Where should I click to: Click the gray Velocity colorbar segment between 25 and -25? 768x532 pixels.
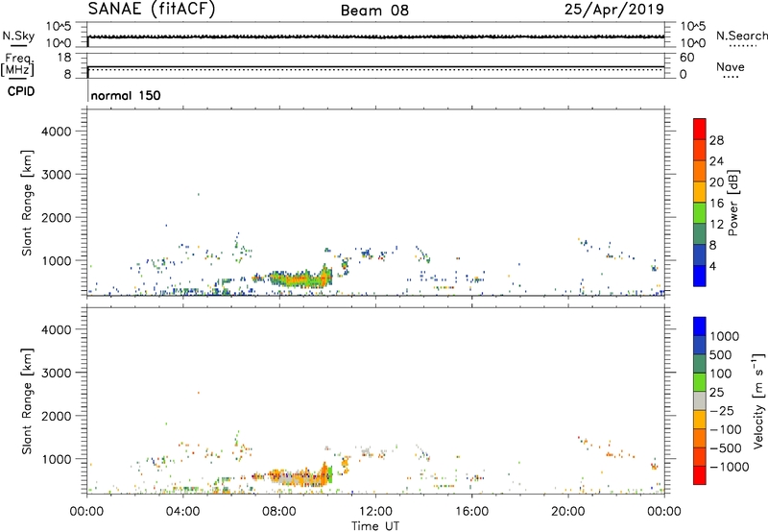700,400
